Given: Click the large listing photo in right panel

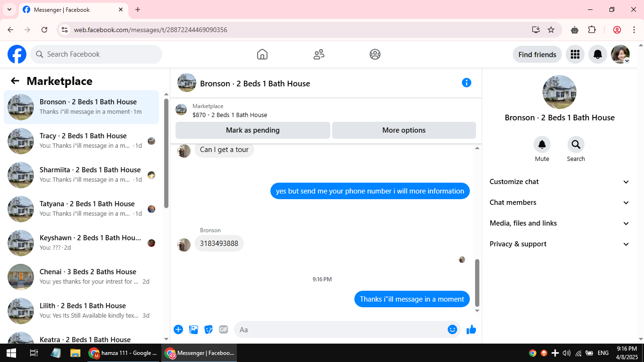Looking at the screenshot, I should pos(560,92).
